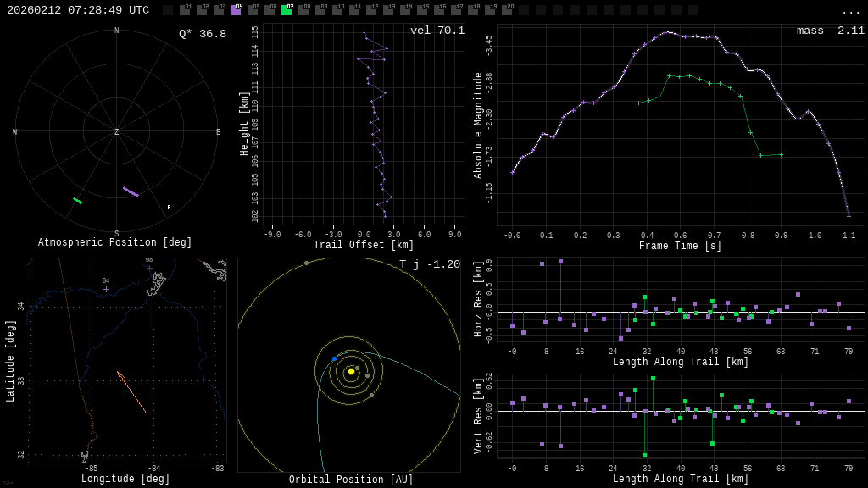
Task: Click the orange meteor trajectory arrow on the map
Action: coord(131,392)
